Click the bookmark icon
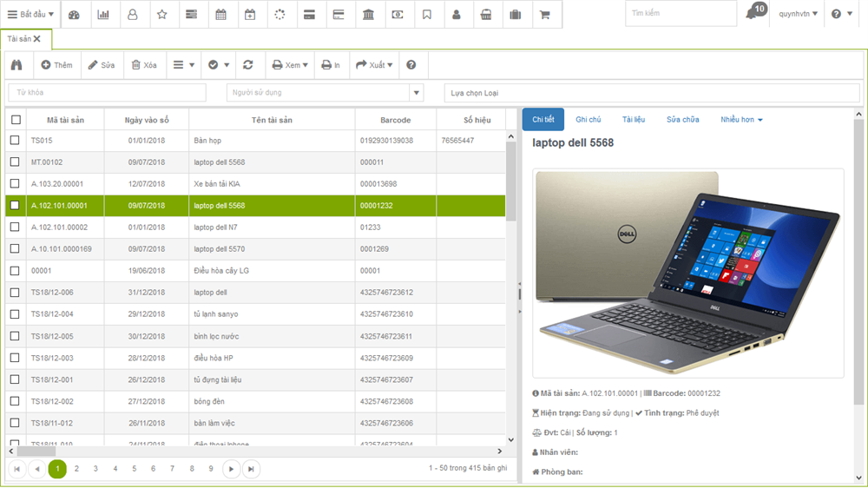Image resolution: width=868 pixels, height=488 pixels. click(x=427, y=15)
